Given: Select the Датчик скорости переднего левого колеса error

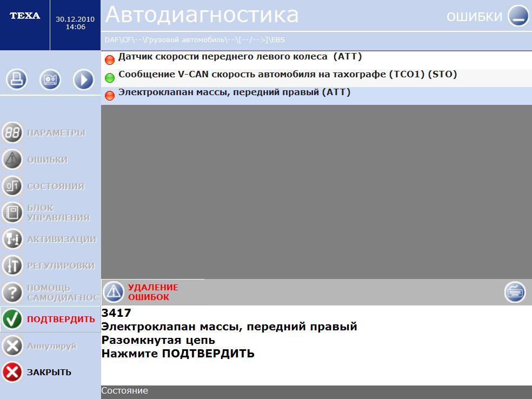Looking at the screenshot, I should point(316,60).
